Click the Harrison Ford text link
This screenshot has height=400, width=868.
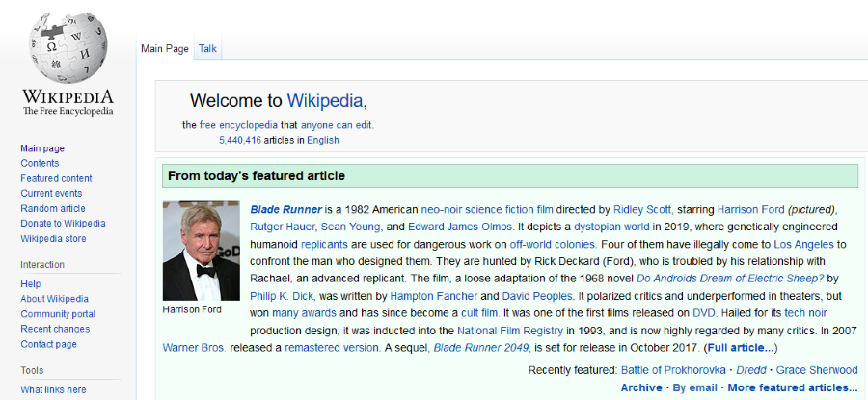click(x=750, y=210)
